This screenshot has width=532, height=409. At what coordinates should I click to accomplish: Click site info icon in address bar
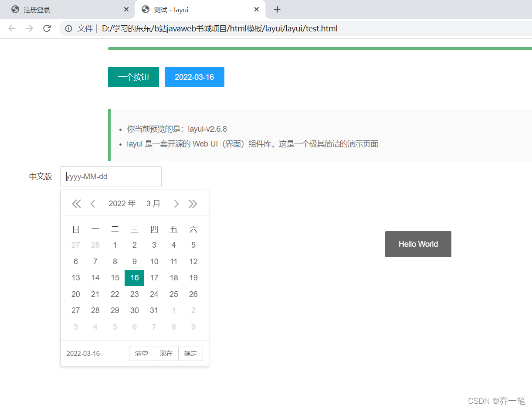pyautogui.click(x=68, y=29)
